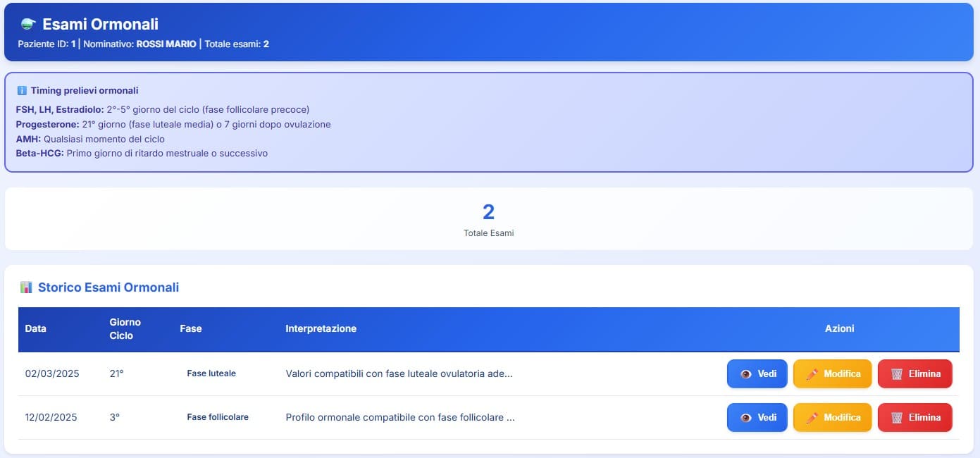Sort by the Data column header
The image size is (980, 458).
(x=36, y=329)
